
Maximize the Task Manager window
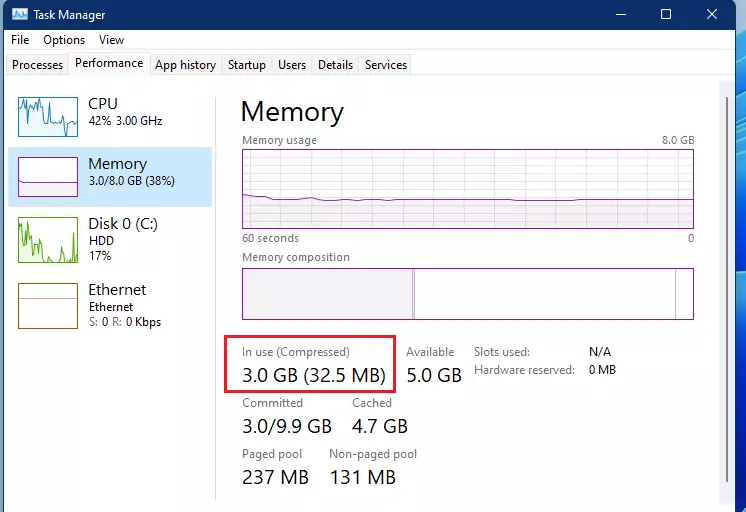coord(666,14)
